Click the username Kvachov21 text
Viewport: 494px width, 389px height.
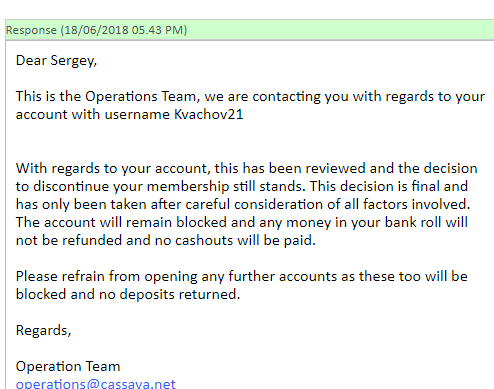[x=209, y=114]
